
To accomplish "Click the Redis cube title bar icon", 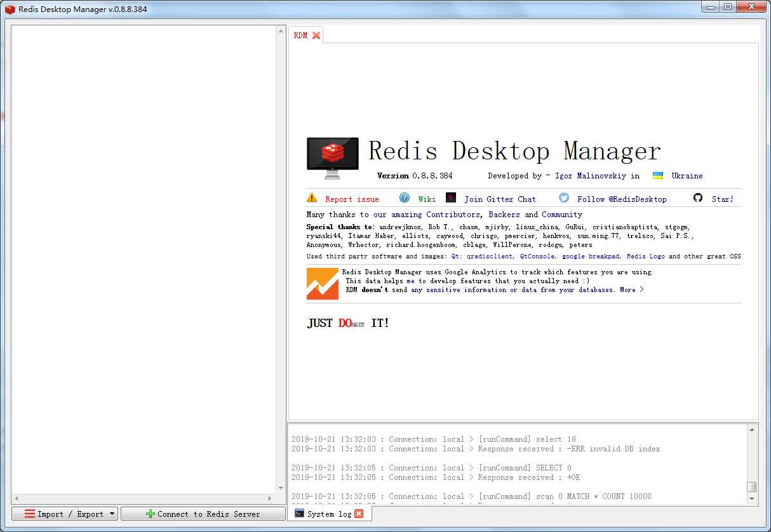I will [10, 10].
